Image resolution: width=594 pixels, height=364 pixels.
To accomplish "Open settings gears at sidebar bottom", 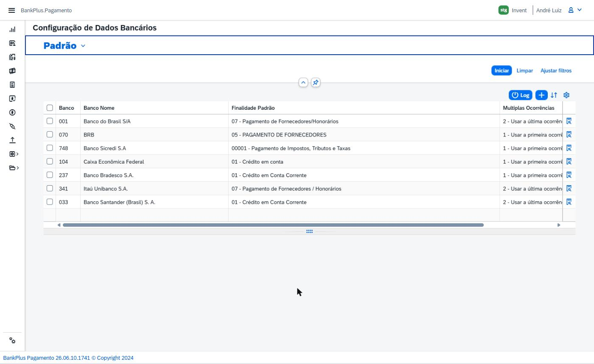I will 12,341.
